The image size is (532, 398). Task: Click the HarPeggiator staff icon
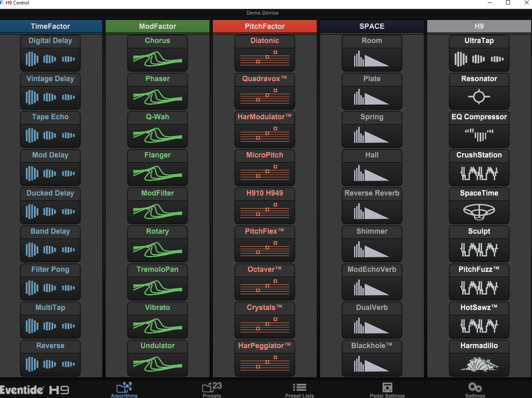pyautogui.click(x=264, y=365)
